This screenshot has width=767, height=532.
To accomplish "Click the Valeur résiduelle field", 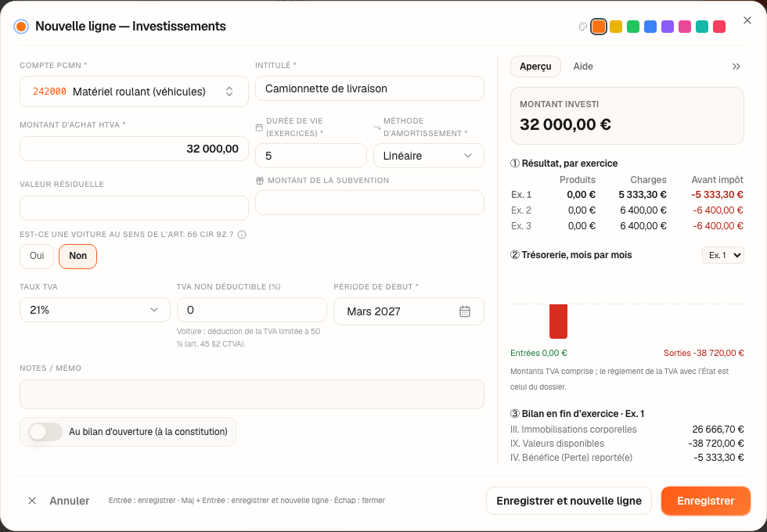I will click(x=134, y=208).
